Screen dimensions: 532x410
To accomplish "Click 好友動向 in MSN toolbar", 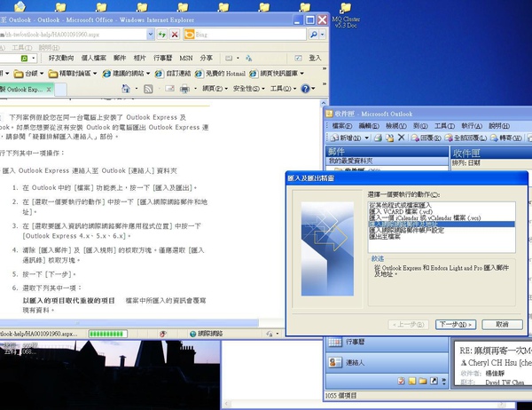I will tap(61, 58).
